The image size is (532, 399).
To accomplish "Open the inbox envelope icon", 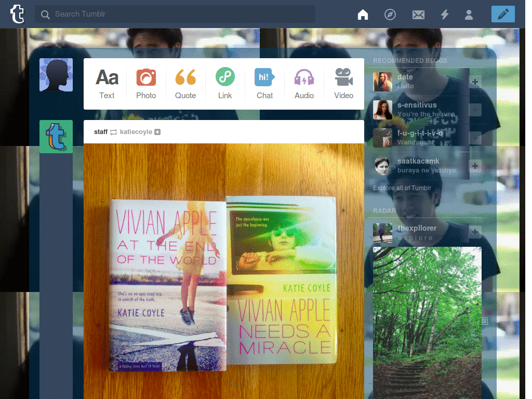I will (418, 15).
